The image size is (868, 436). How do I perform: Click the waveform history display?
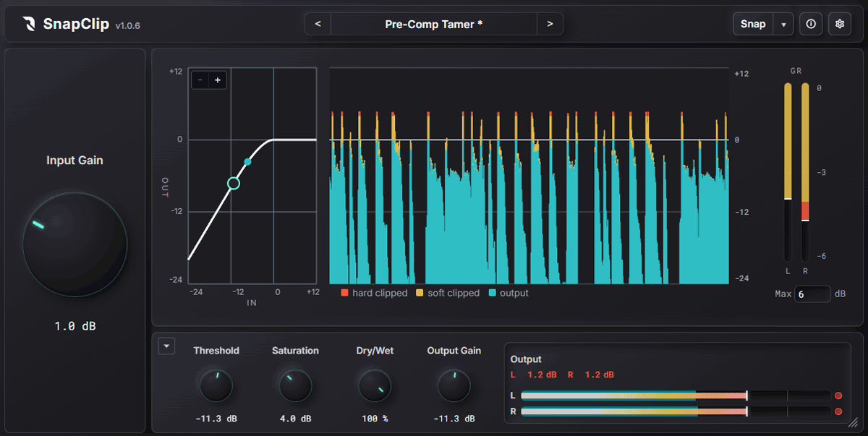point(529,176)
